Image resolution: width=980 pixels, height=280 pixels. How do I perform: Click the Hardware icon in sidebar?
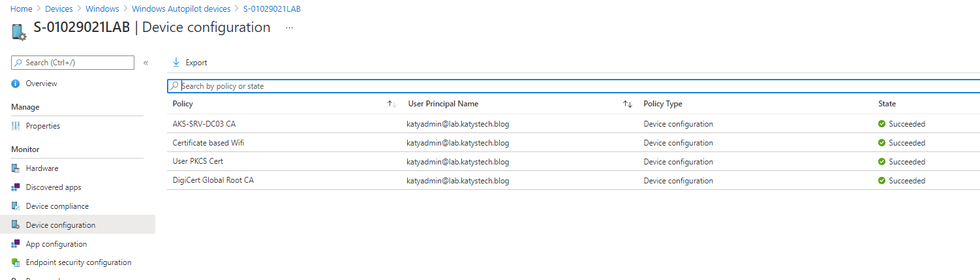pyautogui.click(x=16, y=168)
